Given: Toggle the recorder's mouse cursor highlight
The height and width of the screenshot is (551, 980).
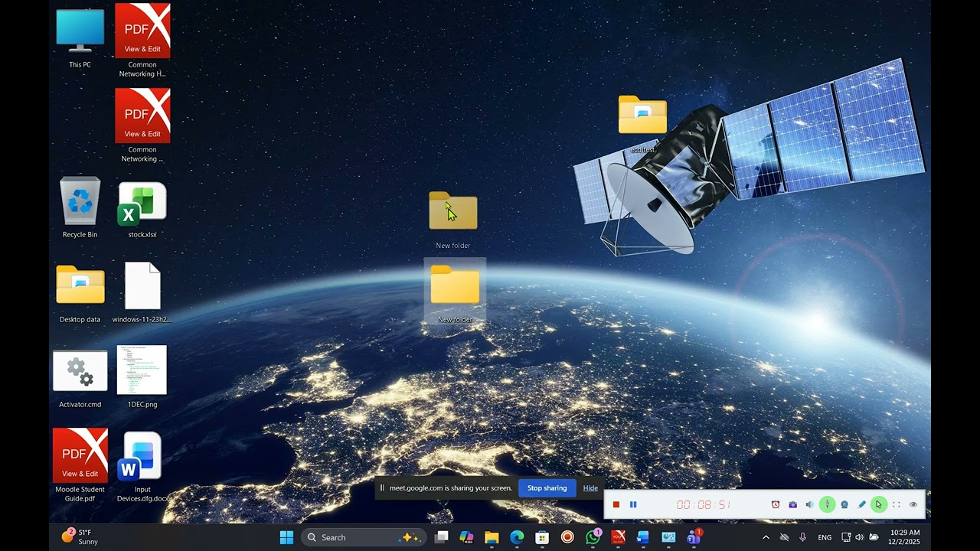Looking at the screenshot, I should tap(879, 504).
